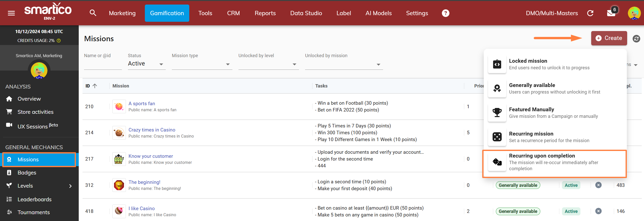
Task: Click the user avatar in top bar
Action: (634, 13)
